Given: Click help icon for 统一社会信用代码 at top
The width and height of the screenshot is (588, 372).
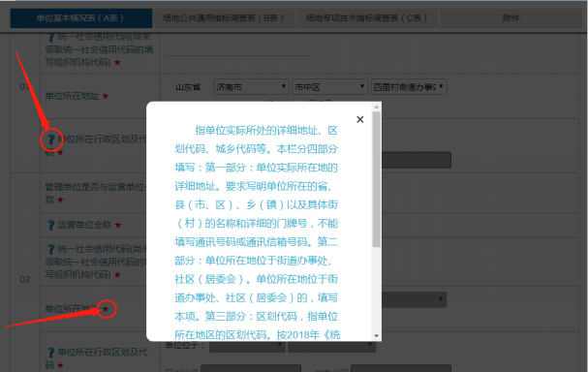Looking at the screenshot, I should pos(51,37).
